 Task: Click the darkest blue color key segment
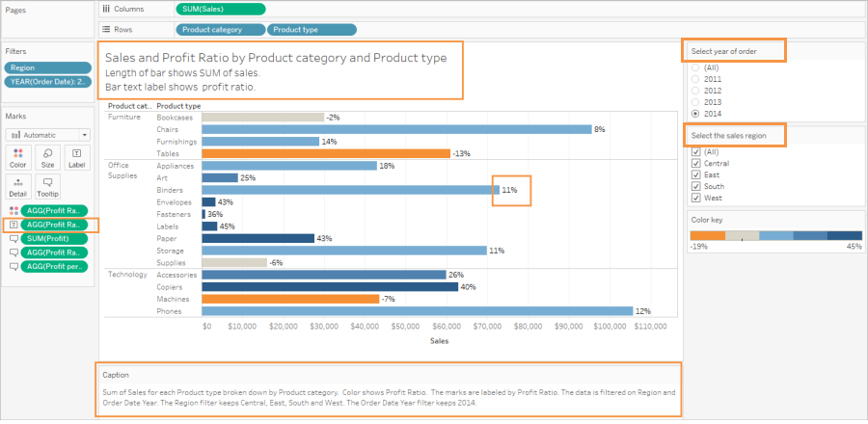click(x=845, y=235)
